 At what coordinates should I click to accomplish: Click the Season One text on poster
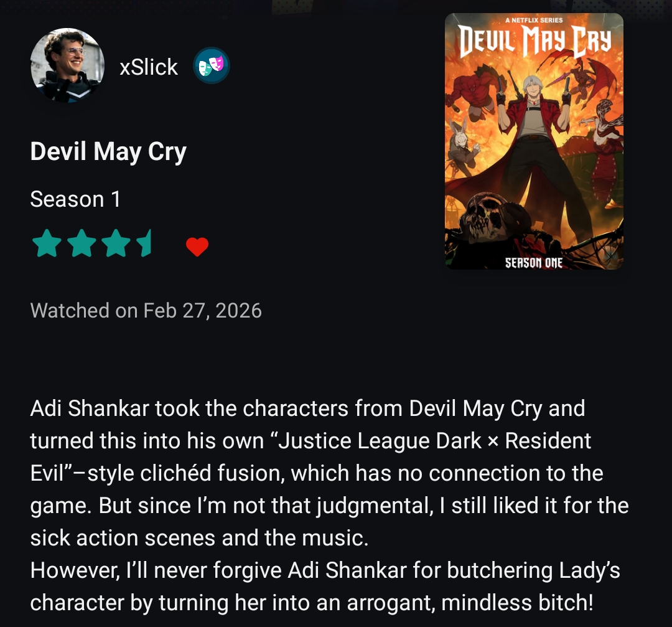tap(534, 263)
